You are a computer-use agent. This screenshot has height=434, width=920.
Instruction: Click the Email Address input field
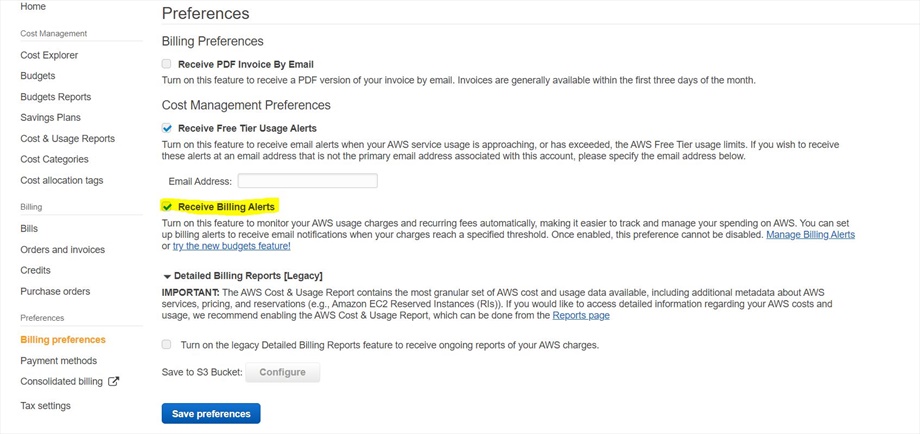pyautogui.click(x=307, y=181)
